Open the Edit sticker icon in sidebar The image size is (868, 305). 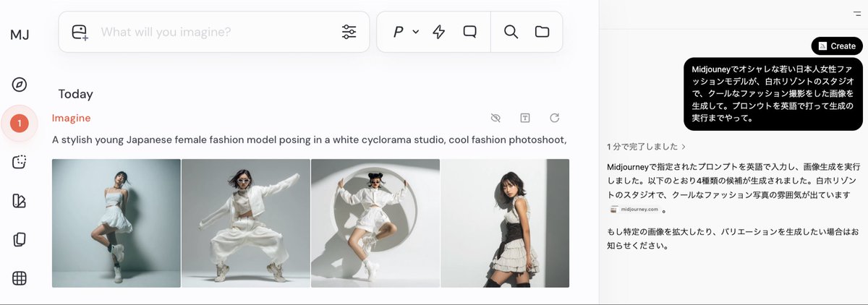click(20, 162)
